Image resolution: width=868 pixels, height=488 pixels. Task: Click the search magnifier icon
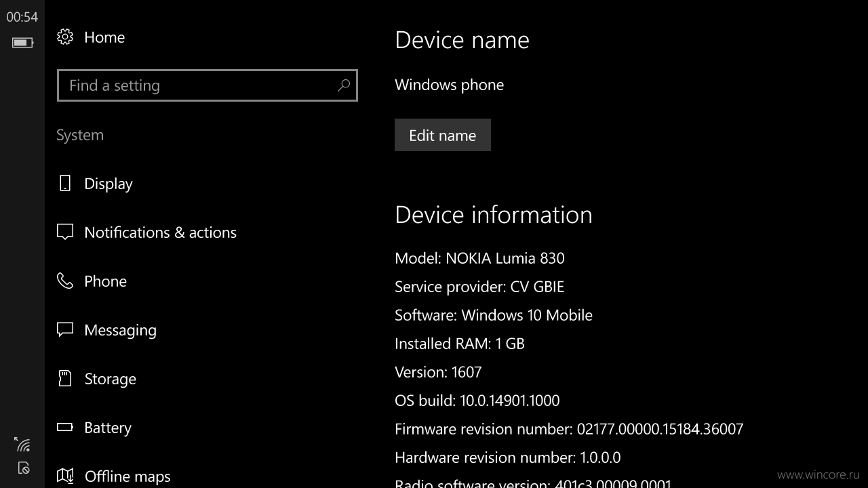(344, 85)
